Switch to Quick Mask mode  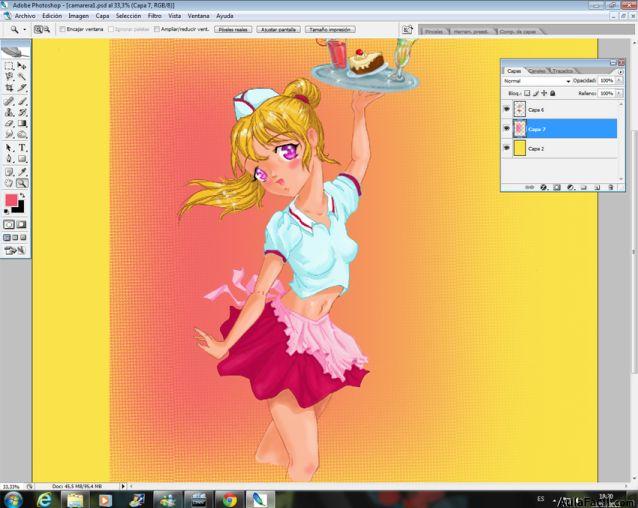[x=22, y=225]
